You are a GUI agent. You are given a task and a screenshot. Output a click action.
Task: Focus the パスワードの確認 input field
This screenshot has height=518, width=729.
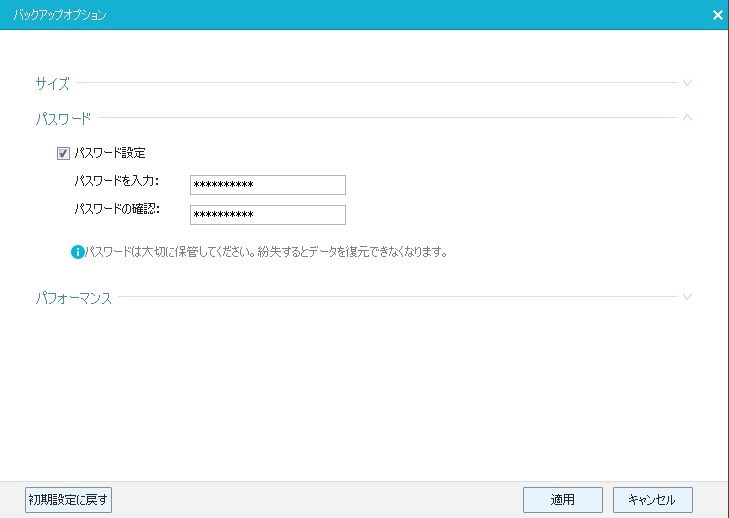coord(267,215)
